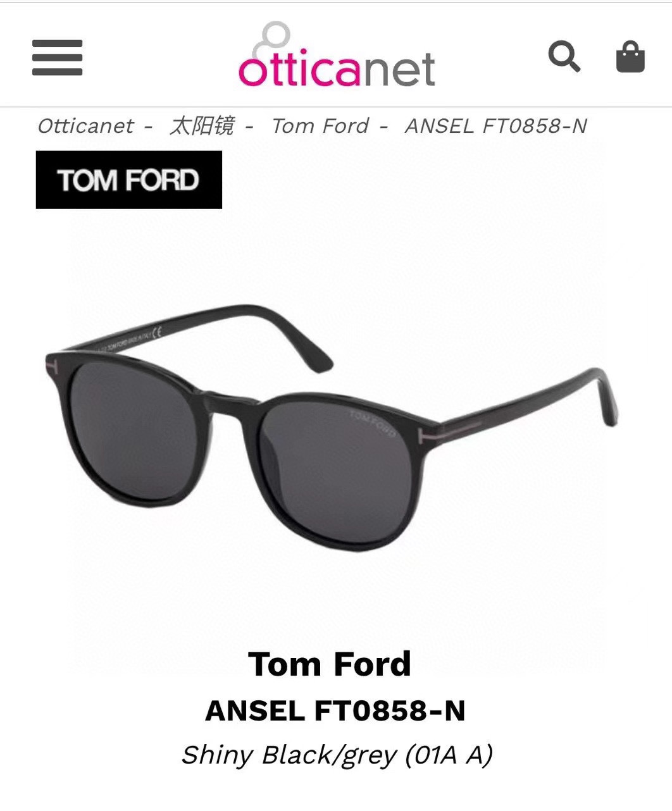Click the TOM FORD brand logo badge

click(x=129, y=180)
